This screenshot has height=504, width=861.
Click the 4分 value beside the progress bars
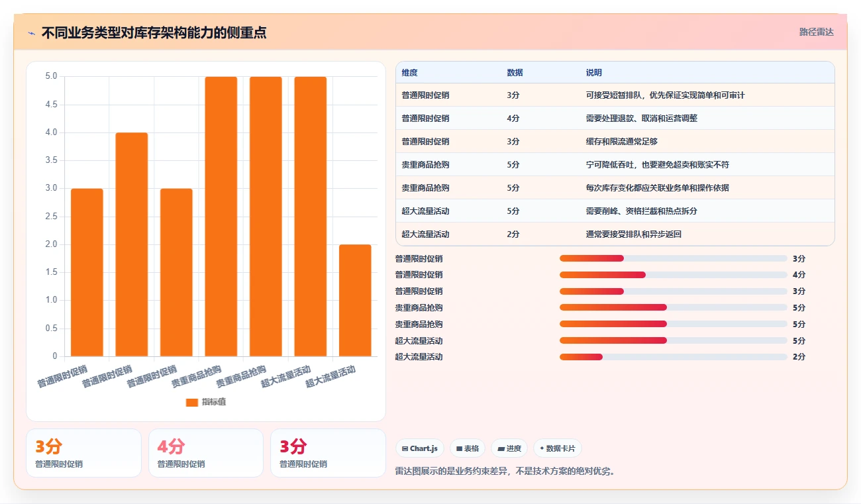(799, 275)
